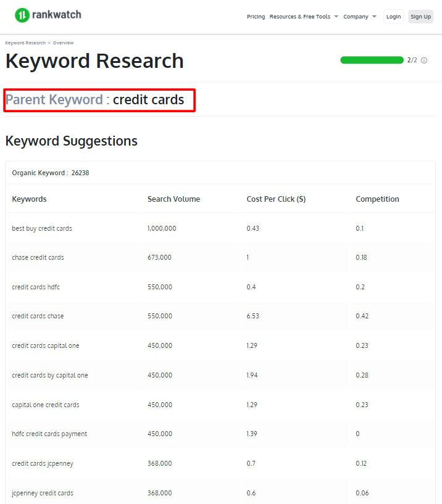The width and height of the screenshot is (442, 504).
Task: Open the Keyword Research breadcrumb link
Action: coord(25,43)
